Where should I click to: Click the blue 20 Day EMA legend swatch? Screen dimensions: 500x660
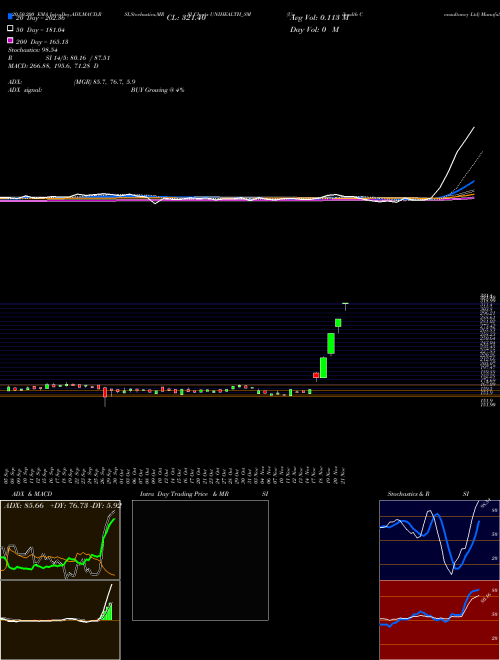pyautogui.click(x=11, y=16)
